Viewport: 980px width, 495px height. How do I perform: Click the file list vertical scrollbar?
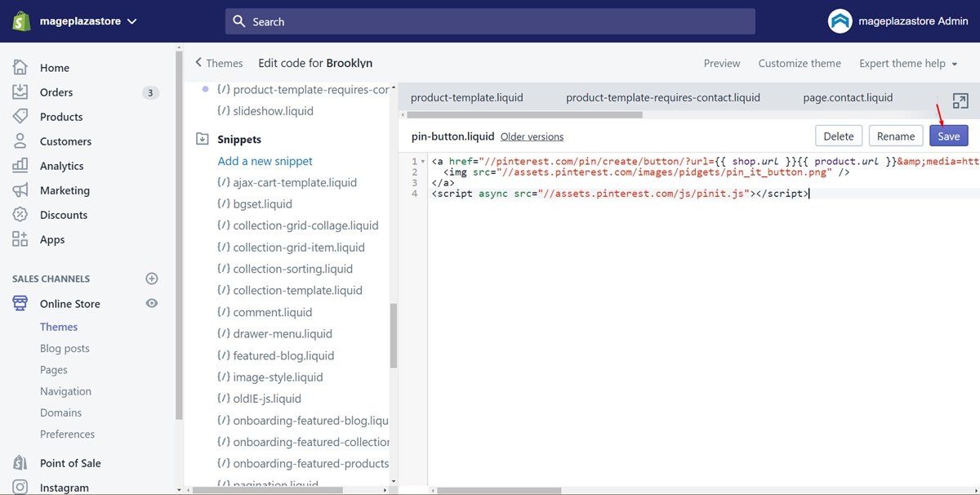(x=394, y=335)
